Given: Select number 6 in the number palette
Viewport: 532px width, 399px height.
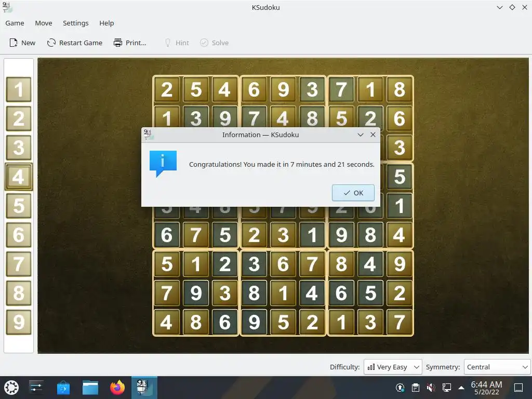Looking at the screenshot, I should (x=19, y=235).
